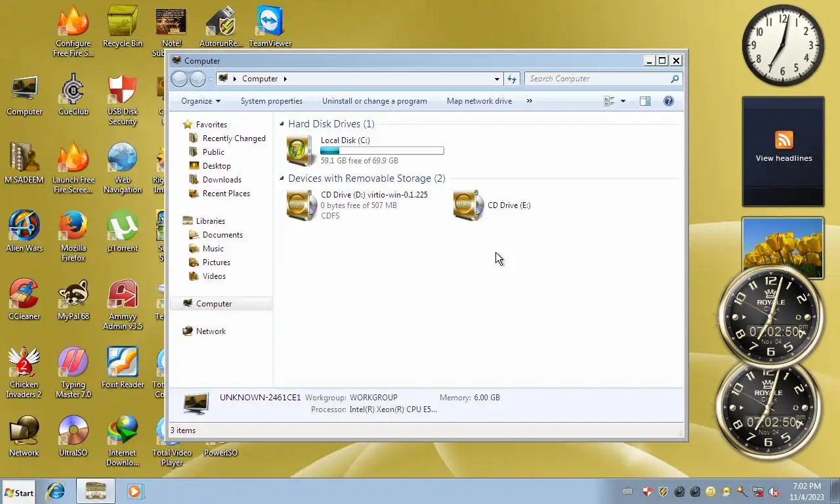The width and height of the screenshot is (840, 504).
Task: Click Uninstall or change a program
Action: coord(375,101)
